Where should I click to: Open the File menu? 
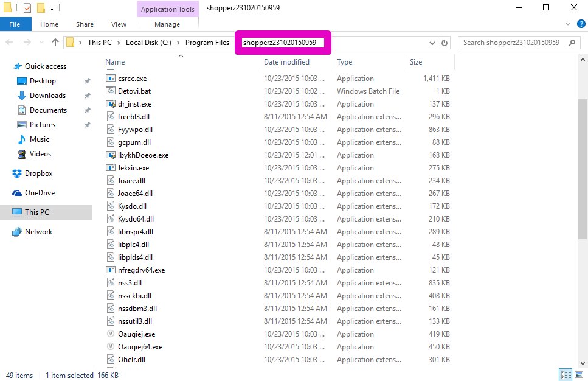(x=16, y=24)
